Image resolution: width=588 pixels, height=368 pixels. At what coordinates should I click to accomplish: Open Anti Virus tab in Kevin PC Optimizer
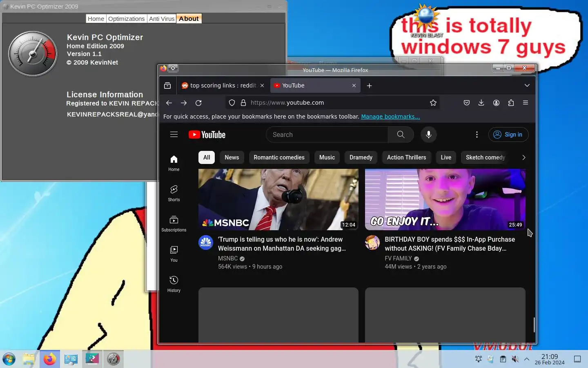tap(162, 18)
